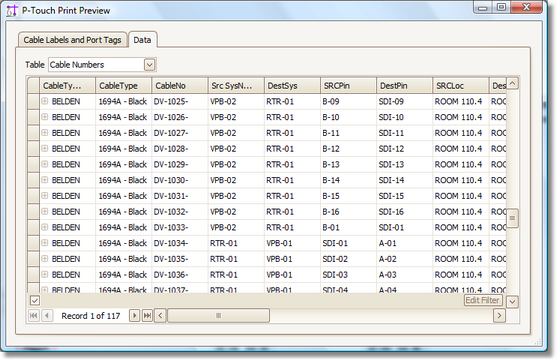Jump to the last record
This screenshot has height=361, width=557.
(147, 316)
